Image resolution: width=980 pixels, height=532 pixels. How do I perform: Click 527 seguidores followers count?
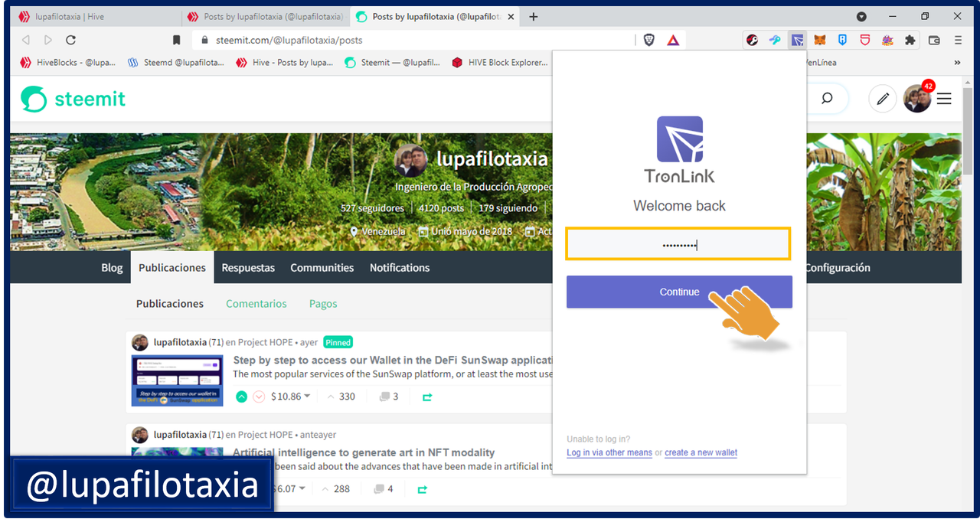pos(372,208)
